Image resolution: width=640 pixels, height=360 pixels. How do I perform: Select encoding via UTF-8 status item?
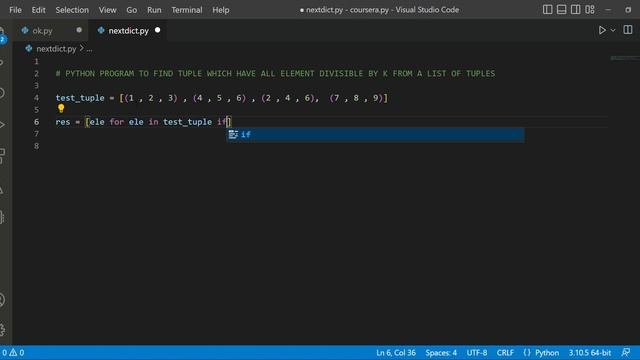coord(477,353)
